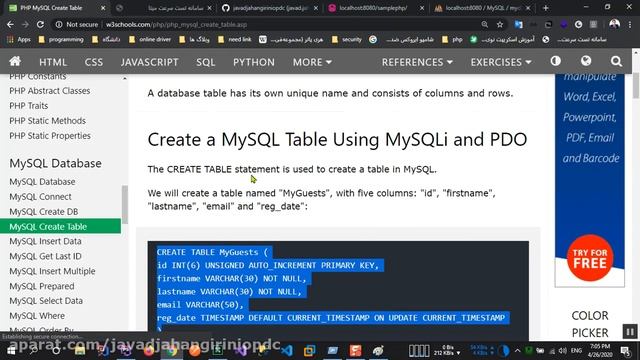Screen dimensions: 640x360
Task: Open the COLOR PICKER link
Action: pyautogui.click(x=590, y=324)
